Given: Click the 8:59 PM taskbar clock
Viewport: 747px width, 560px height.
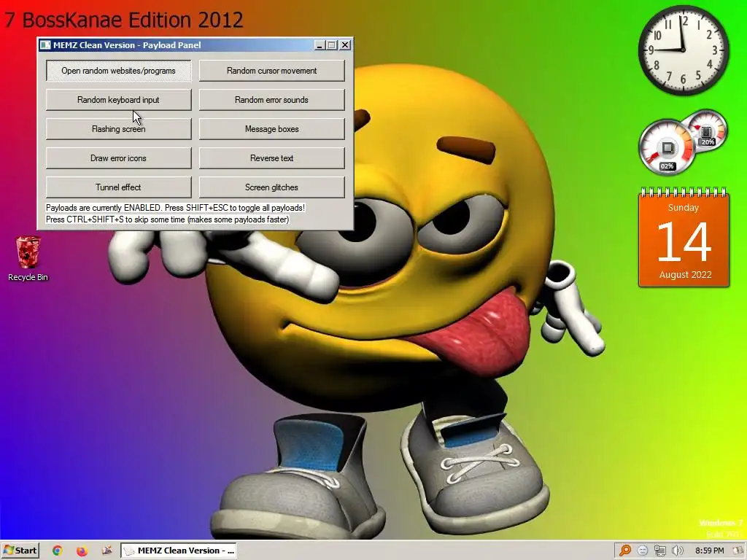Looking at the screenshot, I should click(709, 551).
